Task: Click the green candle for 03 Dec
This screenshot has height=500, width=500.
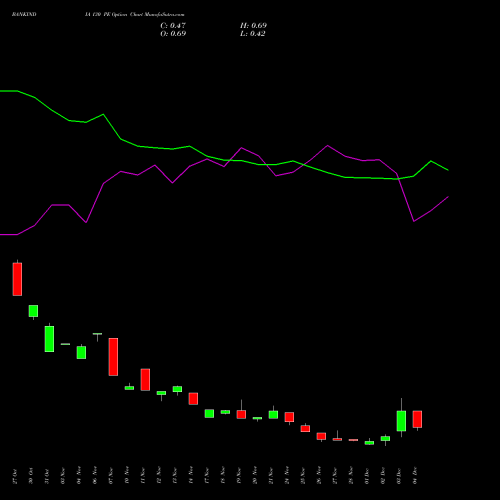Action: tap(401, 421)
